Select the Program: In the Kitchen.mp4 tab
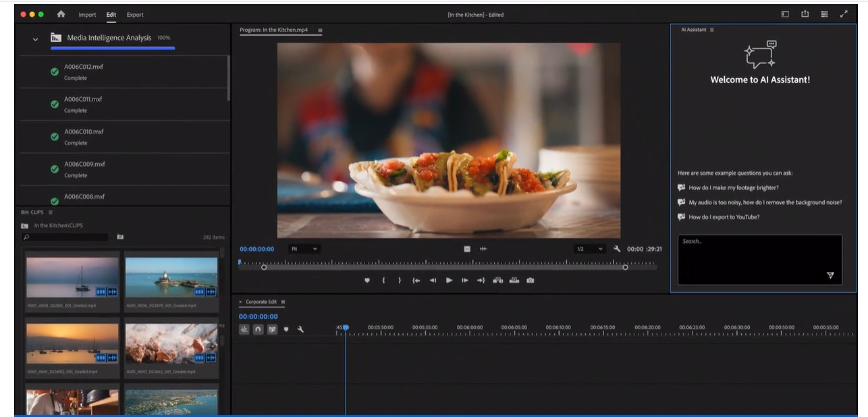Image resolution: width=868 pixels, height=417 pixels. pos(274,30)
